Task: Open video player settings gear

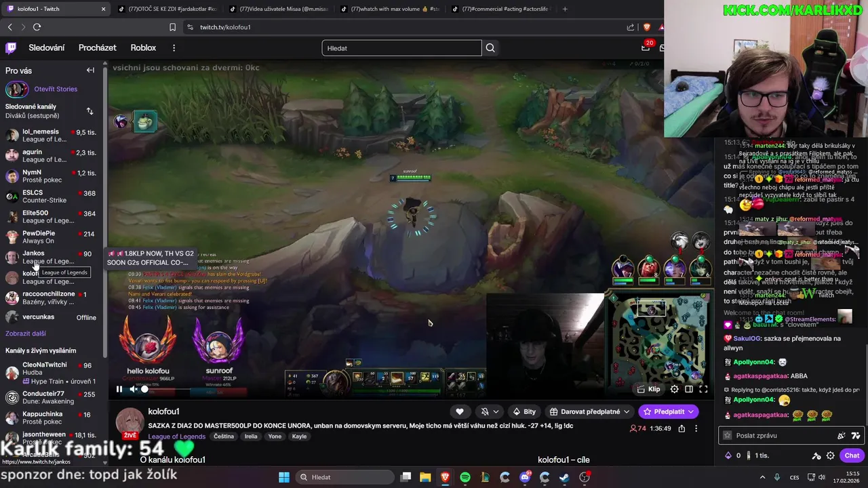Action: 674,389
